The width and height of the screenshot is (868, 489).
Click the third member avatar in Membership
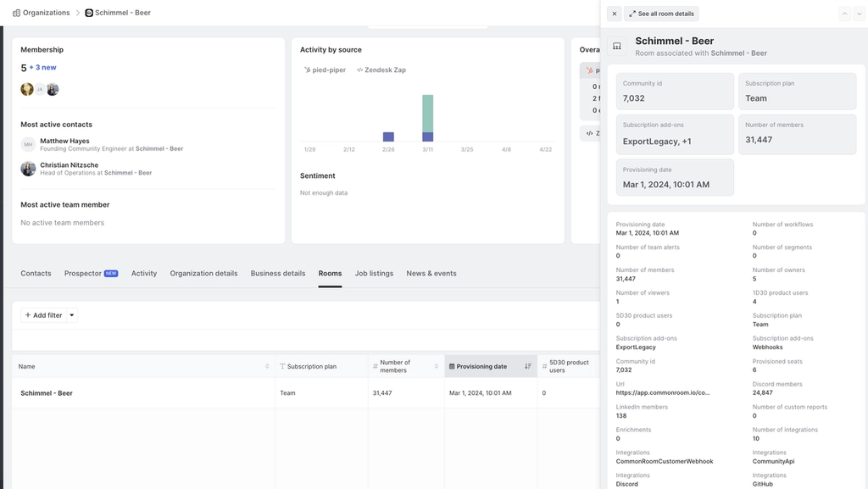tap(53, 89)
